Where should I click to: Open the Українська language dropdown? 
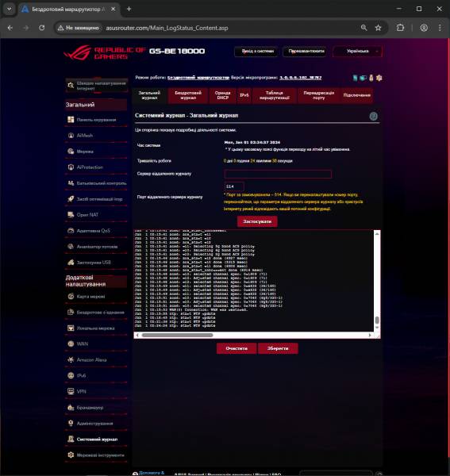357,51
